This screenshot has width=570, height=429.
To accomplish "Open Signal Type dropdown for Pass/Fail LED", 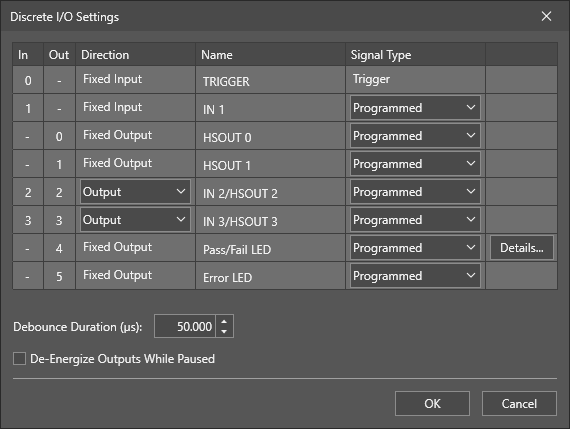I will [415, 248].
